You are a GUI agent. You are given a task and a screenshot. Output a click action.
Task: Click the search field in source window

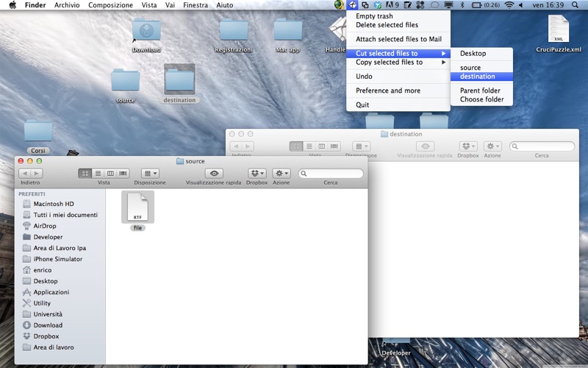click(x=331, y=173)
